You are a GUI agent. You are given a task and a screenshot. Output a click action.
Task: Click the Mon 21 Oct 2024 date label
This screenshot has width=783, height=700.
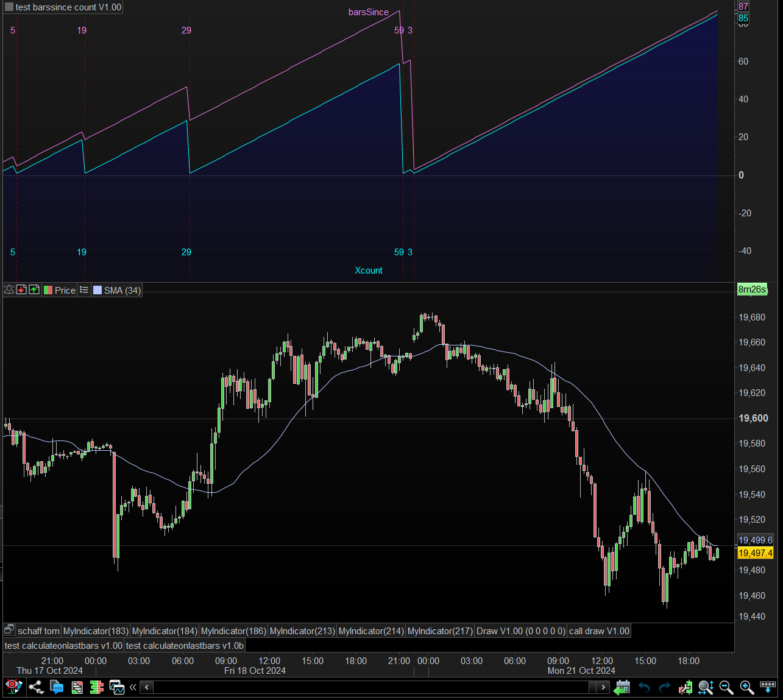pyautogui.click(x=581, y=671)
